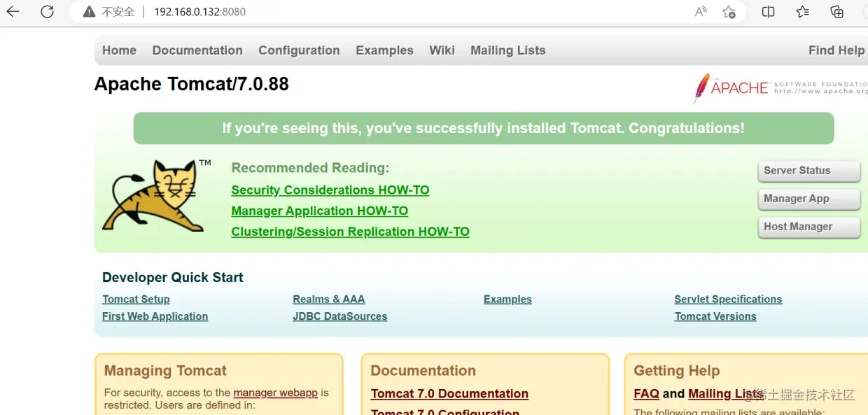Click the Developer Quick Start heading
This screenshot has width=868, height=415.
173,278
